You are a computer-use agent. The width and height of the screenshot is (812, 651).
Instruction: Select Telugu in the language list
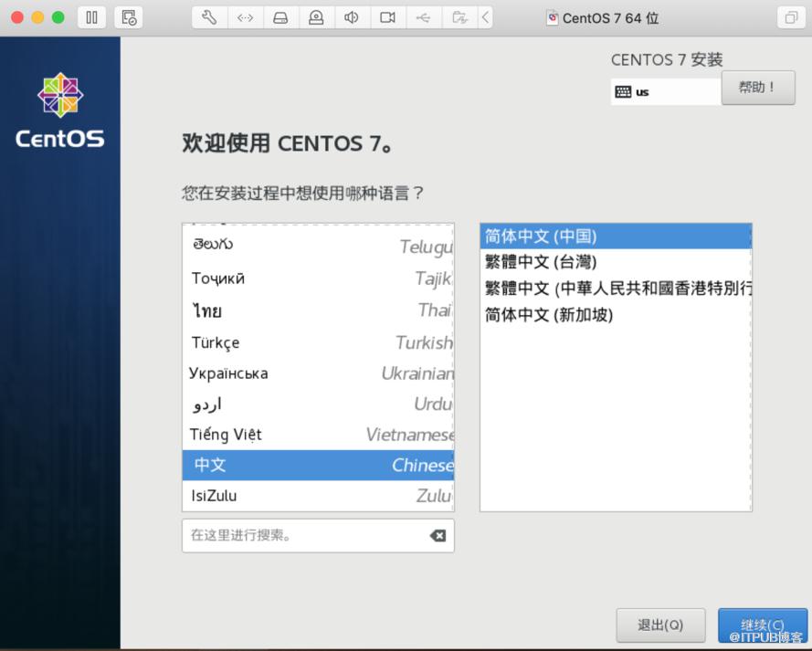pos(318,246)
